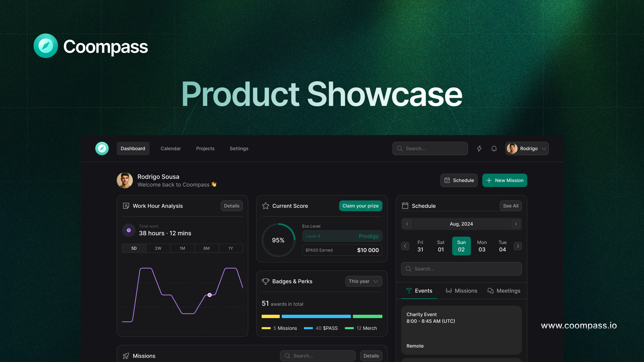The image size is (644, 362).
Task: Show later days in the date strip
Action: (518, 246)
